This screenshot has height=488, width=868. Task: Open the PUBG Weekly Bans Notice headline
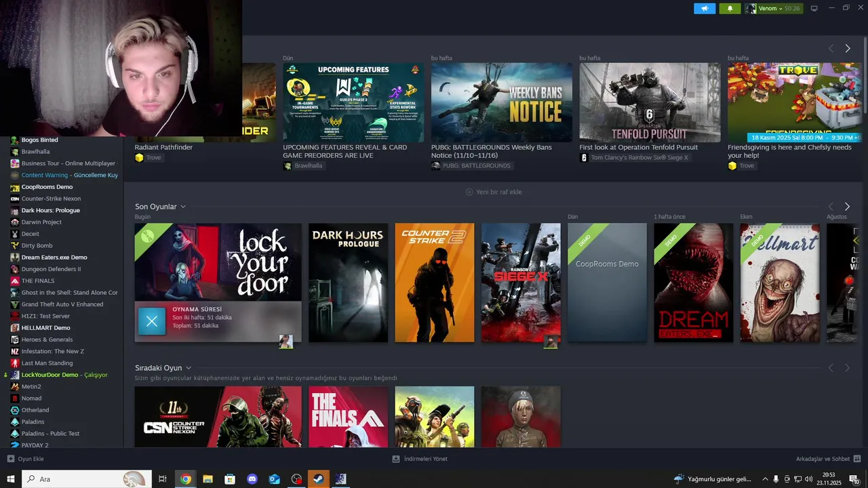click(x=492, y=151)
